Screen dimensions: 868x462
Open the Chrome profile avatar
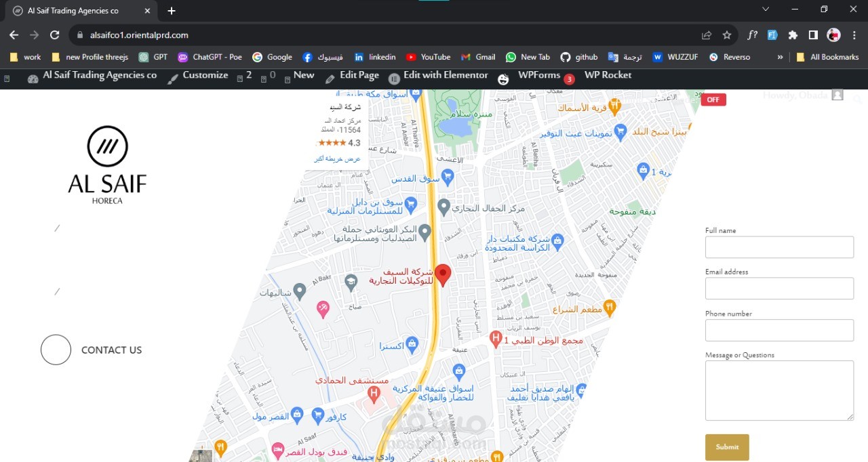[x=833, y=35]
